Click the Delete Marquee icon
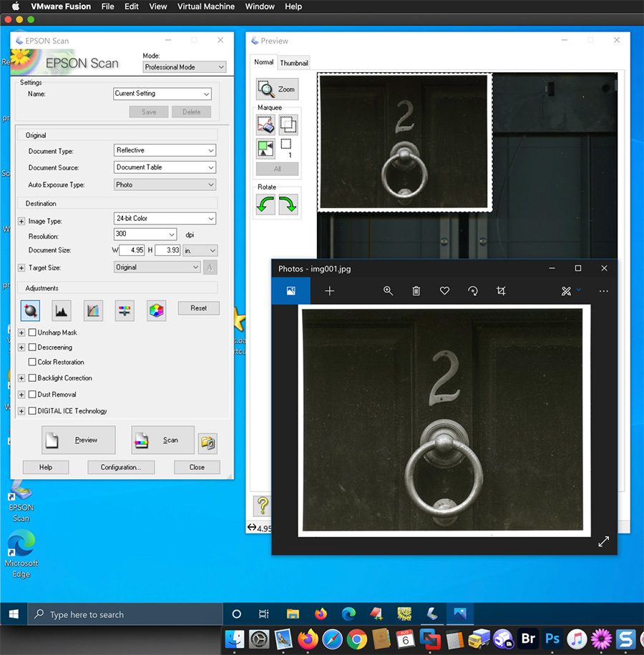644x655 pixels. tap(266, 125)
